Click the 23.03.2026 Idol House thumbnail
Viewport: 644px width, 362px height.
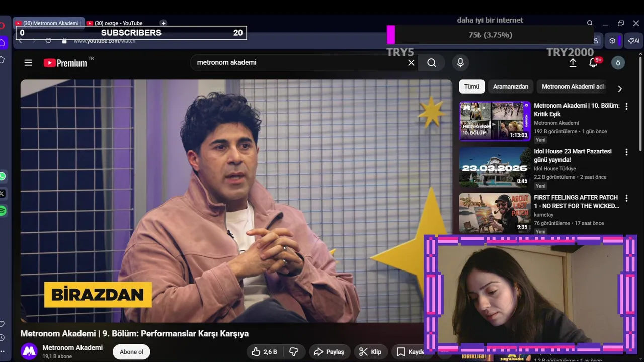(495, 167)
